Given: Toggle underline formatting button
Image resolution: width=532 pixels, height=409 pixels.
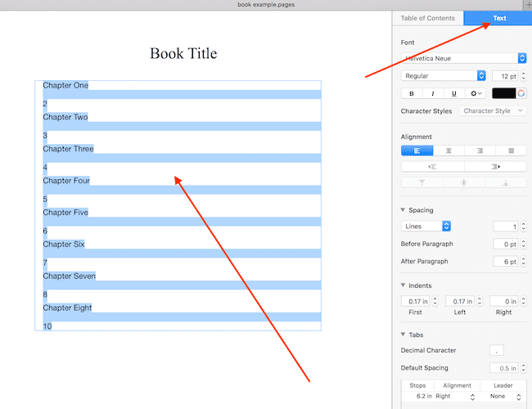Looking at the screenshot, I should [x=454, y=93].
